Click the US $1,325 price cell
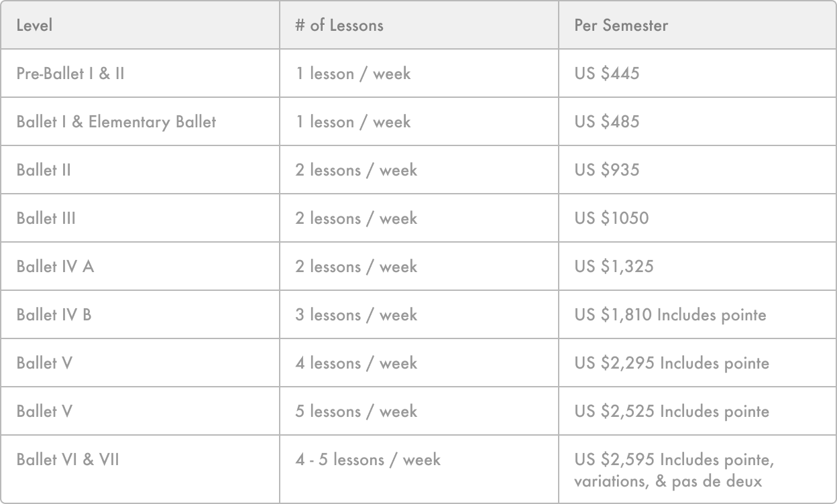Viewport: 837px width, 504px height. tap(614, 267)
